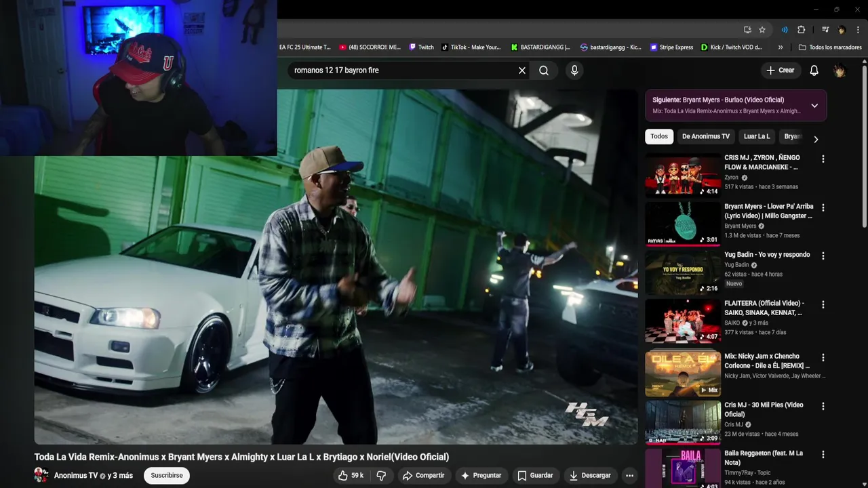Open options menu for FLAITEERA video
Viewport: 868px width, 488px height.
click(823, 305)
